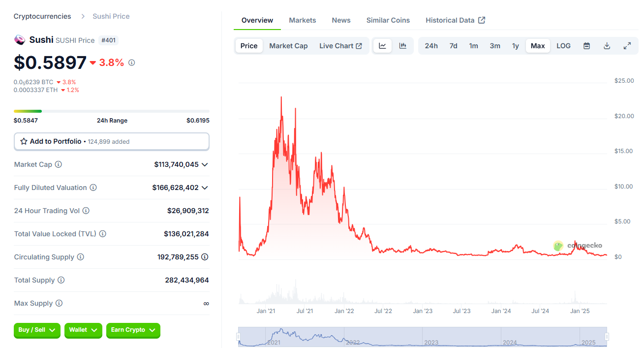This screenshot has height=348, width=644.
Task: Switch to candlestick chart icon
Action: [x=403, y=46]
